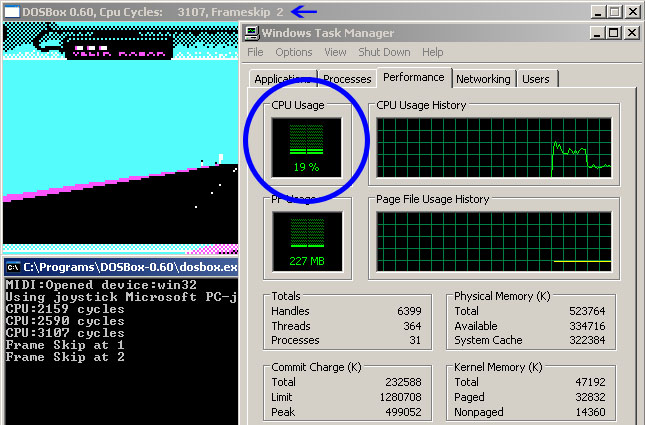The height and width of the screenshot is (425, 645).
Task: Click the command prompt icon for dosbox.exe
Action: click(x=12, y=267)
